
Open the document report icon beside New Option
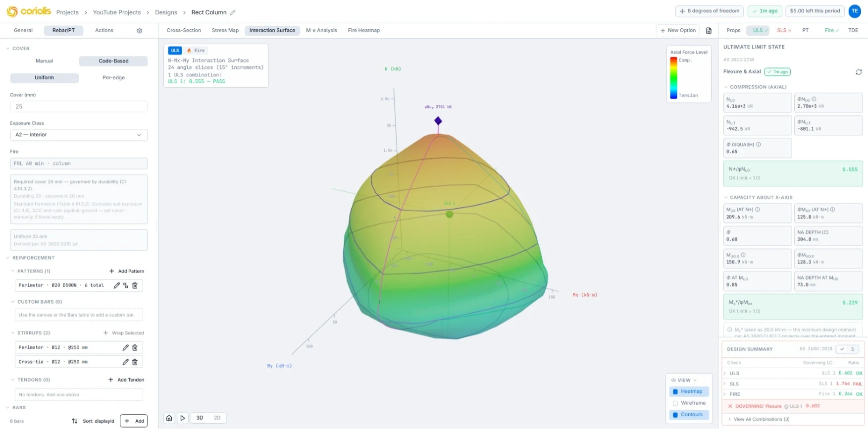[x=709, y=31]
